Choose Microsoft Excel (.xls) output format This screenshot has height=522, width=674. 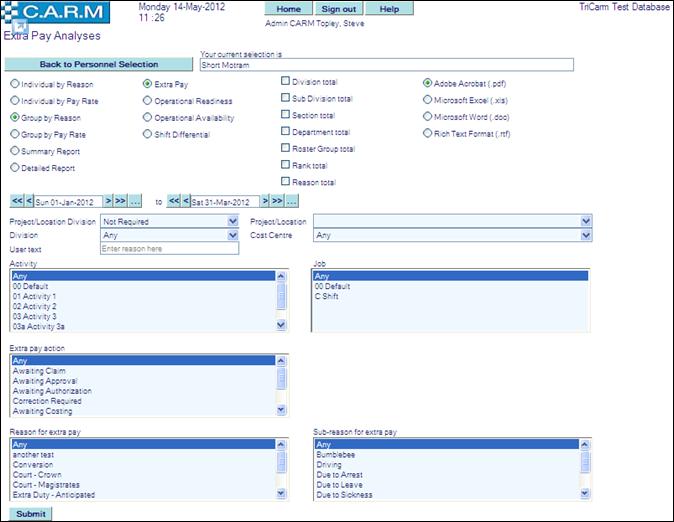(428, 100)
